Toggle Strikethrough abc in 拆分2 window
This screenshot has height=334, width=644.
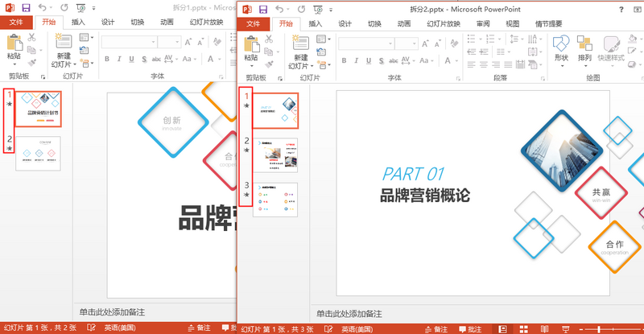coord(394,61)
